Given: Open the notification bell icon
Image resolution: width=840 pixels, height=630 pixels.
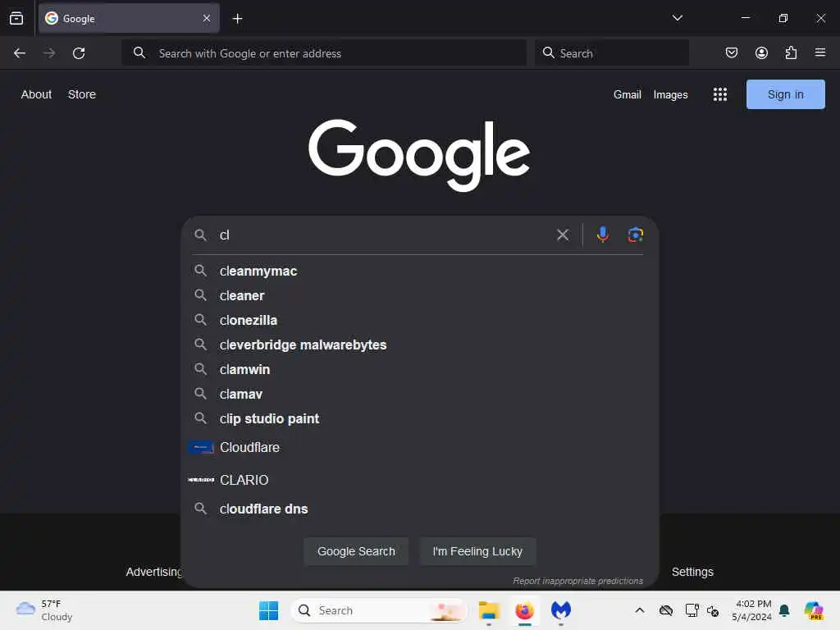Looking at the screenshot, I should pyautogui.click(x=784, y=610).
